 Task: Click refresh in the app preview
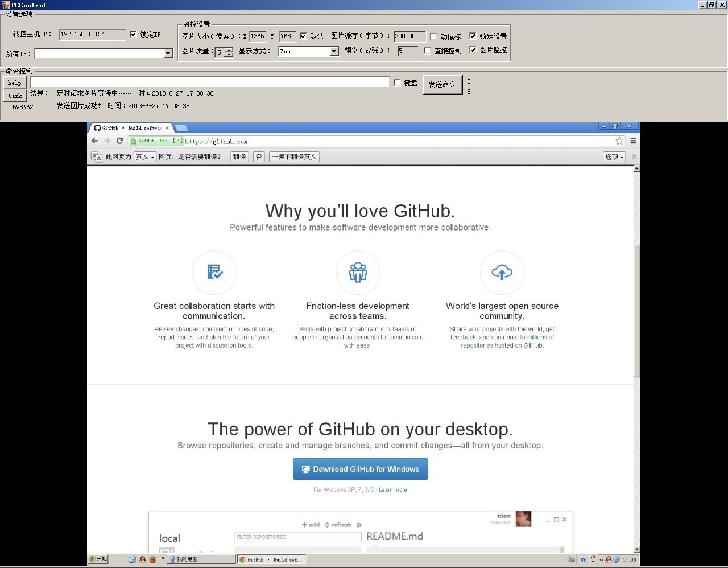click(x=338, y=525)
